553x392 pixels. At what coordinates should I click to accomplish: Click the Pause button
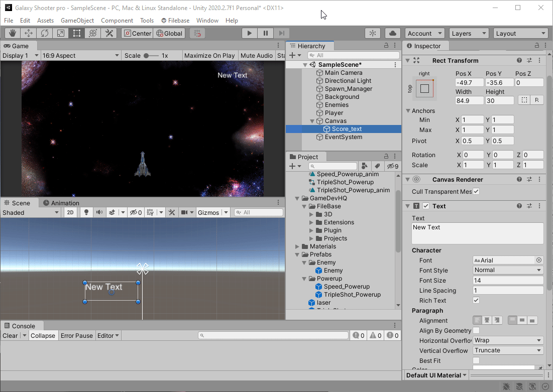tap(265, 33)
